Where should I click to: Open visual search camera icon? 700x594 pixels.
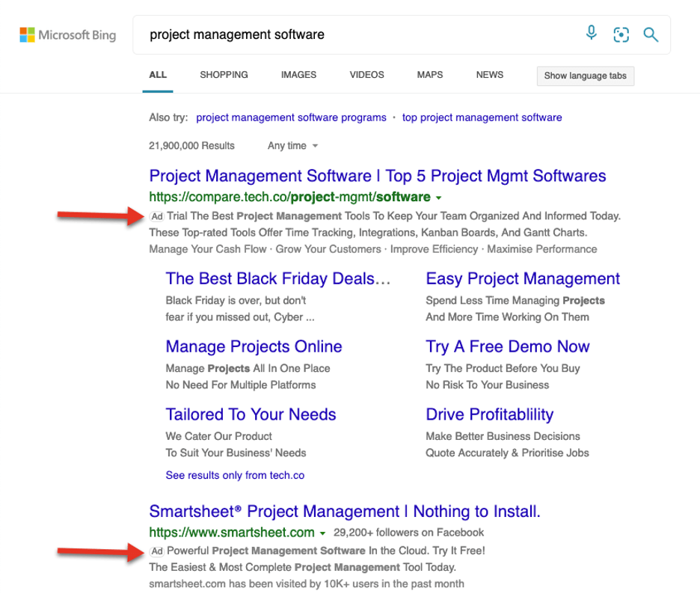621,34
